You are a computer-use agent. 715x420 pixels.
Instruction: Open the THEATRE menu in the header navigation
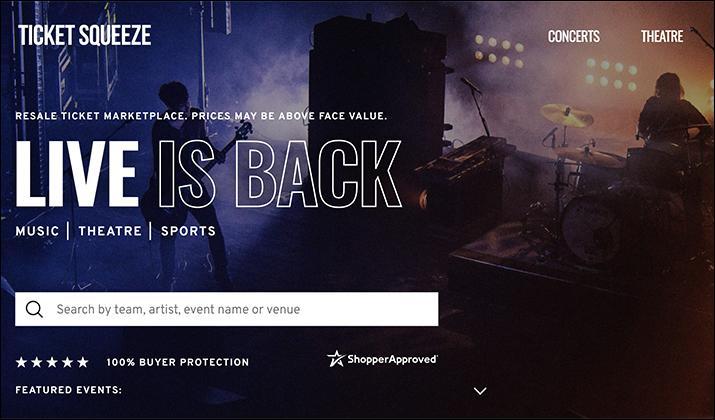[x=662, y=36]
